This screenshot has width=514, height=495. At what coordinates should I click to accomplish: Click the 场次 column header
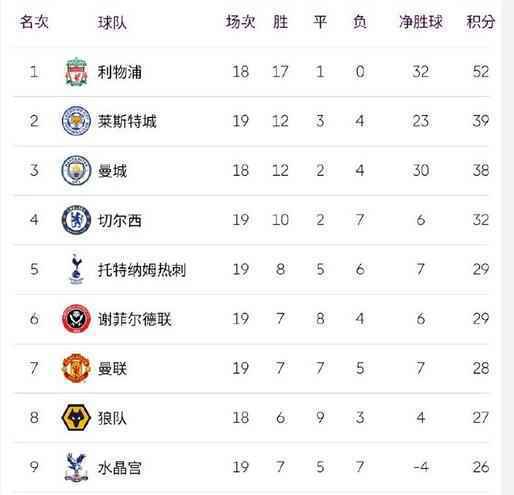point(240,22)
